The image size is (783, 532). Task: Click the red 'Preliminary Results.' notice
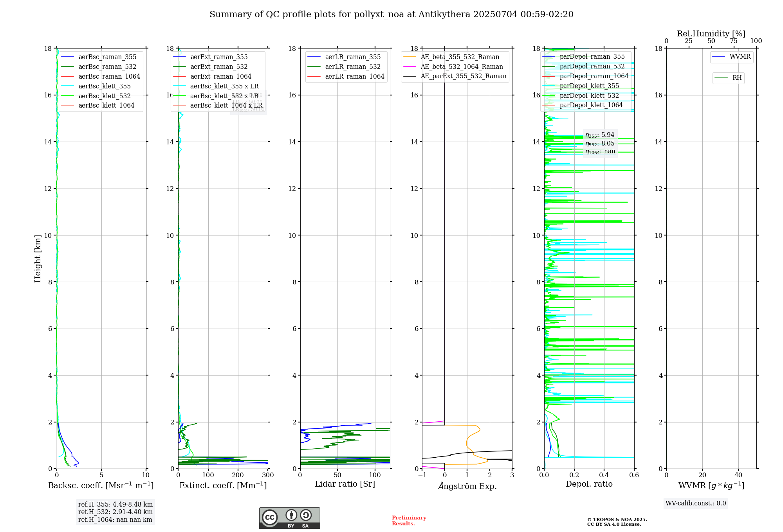point(409,521)
